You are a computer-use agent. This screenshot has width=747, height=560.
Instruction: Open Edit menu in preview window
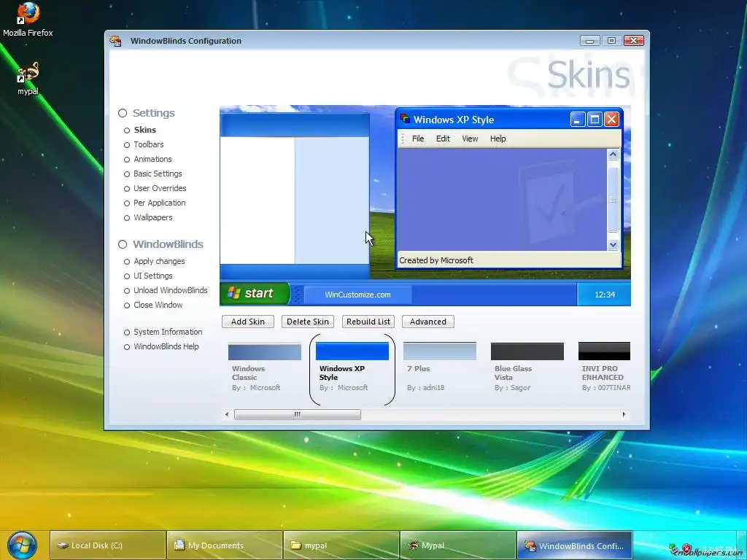443,139
